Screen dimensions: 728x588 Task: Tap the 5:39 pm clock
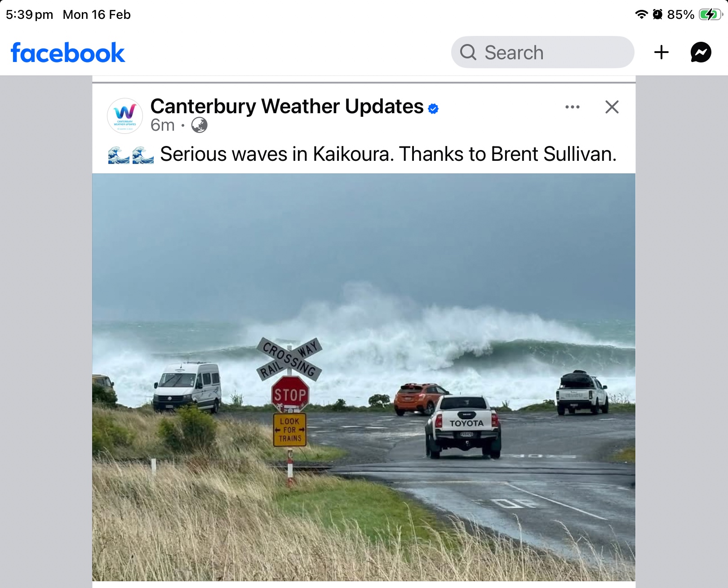(x=29, y=15)
